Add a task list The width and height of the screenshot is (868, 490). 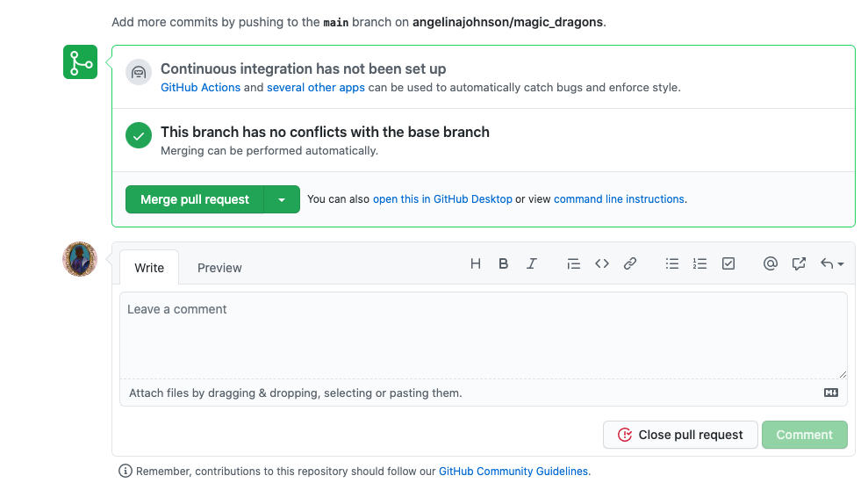[x=728, y=263]
